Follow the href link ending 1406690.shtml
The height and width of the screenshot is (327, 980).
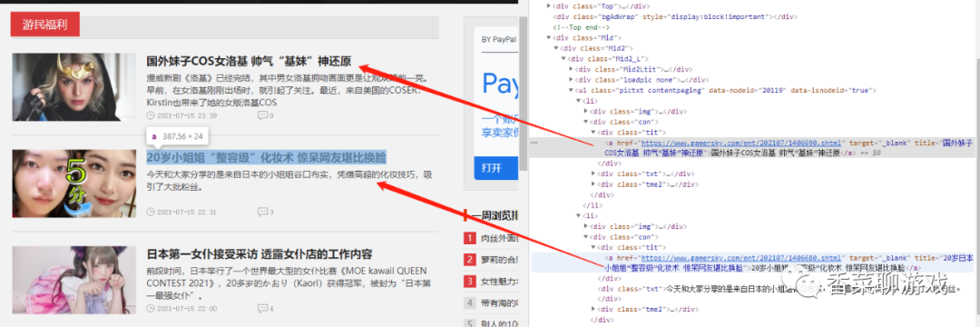(742, 143)
